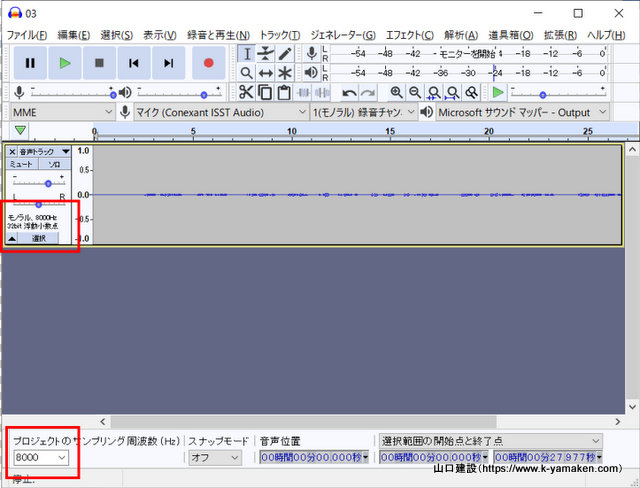Screen dimensions: 640x488
Task: Copy selection with the Copy icon
Action: pos(265,93)
